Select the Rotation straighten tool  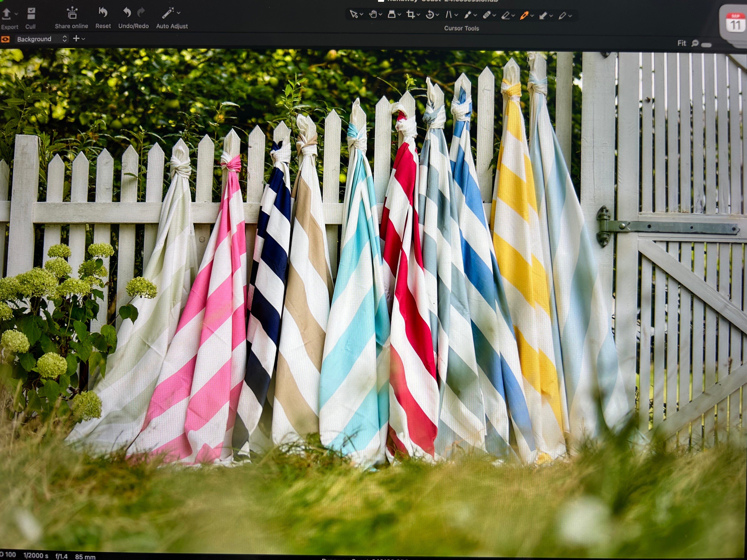click(x=430, y=14)
